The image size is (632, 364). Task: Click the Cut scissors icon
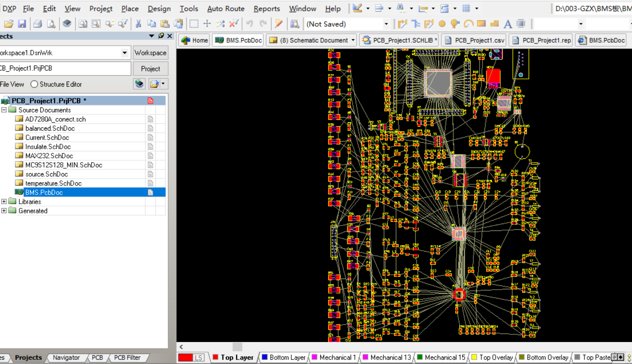138,24
